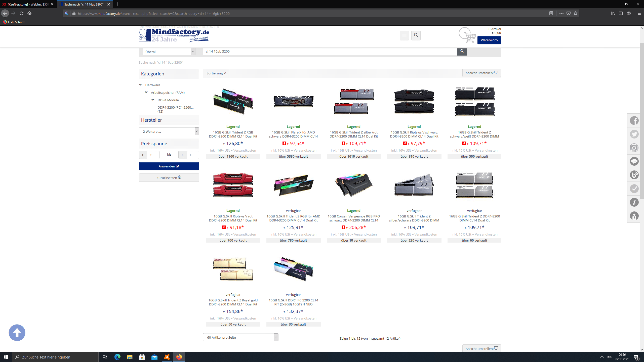Submit search with the dark magnifier button

[x=462, y=51]
